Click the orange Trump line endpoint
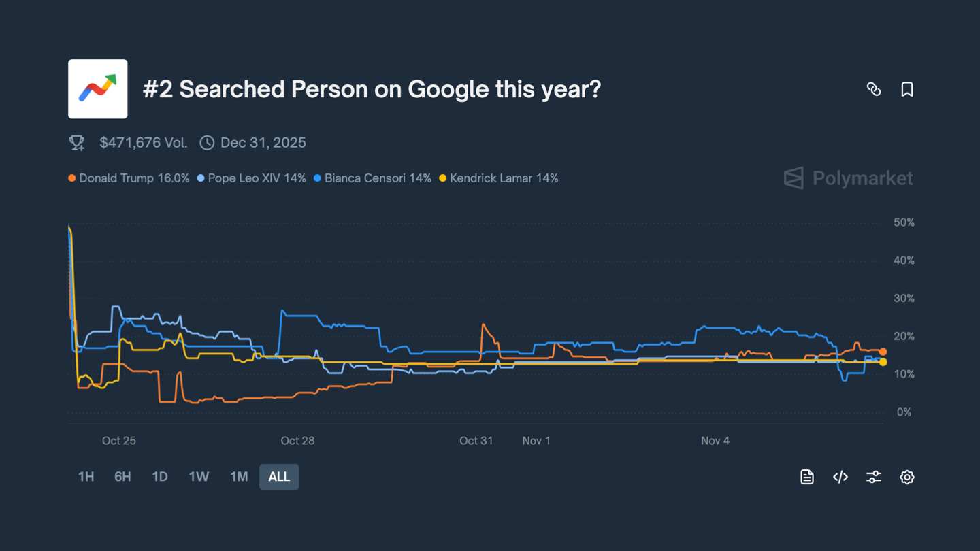 883,352
